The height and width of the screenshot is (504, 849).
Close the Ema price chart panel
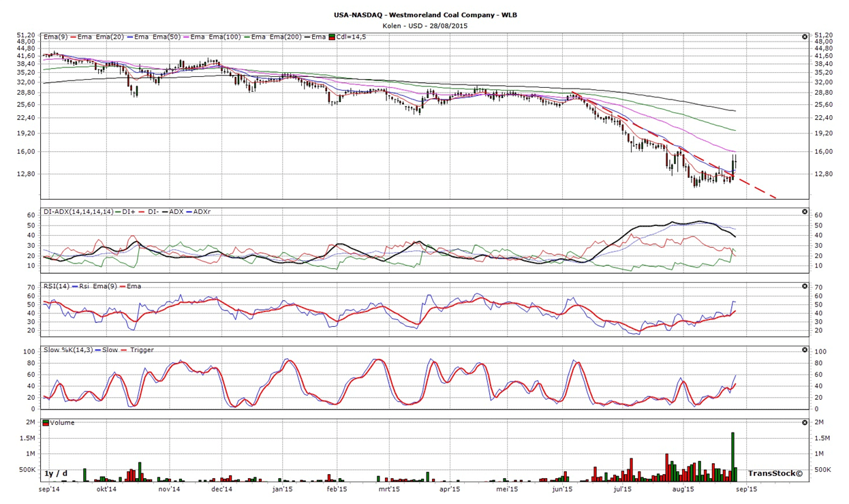tap(805, 37)
